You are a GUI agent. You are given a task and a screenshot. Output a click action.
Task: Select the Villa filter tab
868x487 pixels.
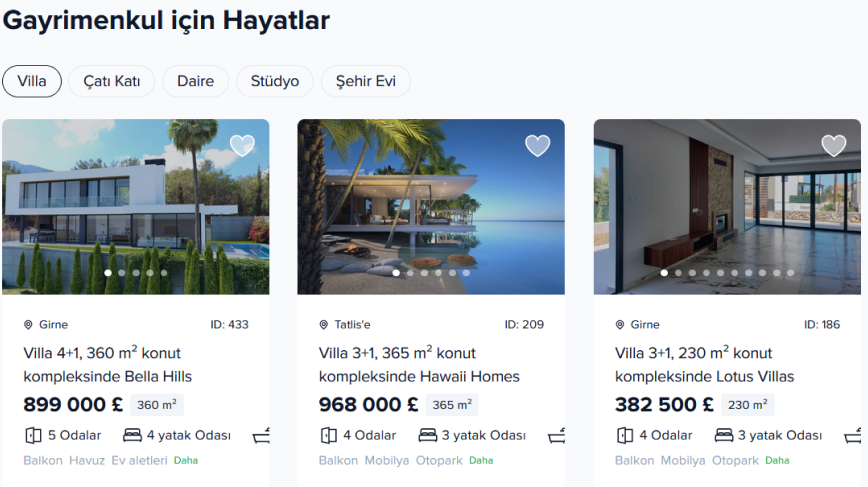click(32, 81)
